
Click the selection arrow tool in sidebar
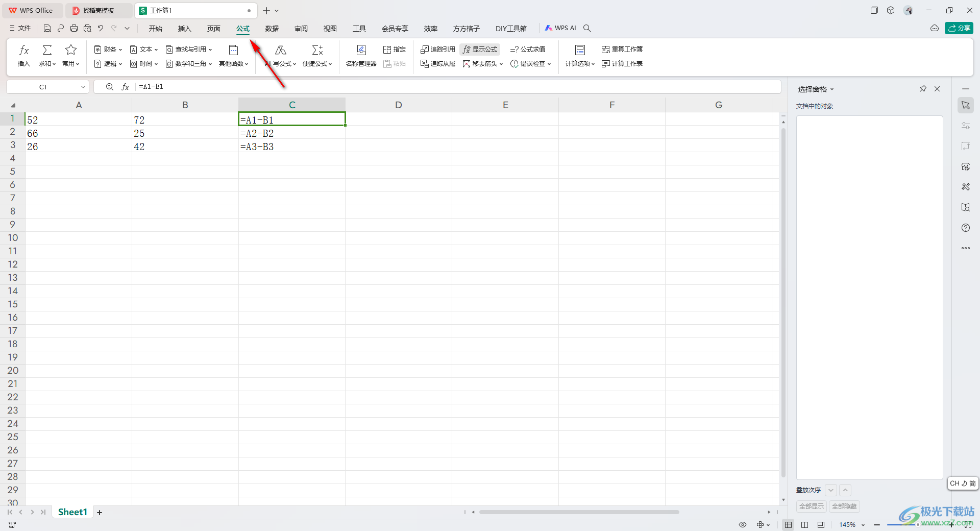tap(966, 105)
